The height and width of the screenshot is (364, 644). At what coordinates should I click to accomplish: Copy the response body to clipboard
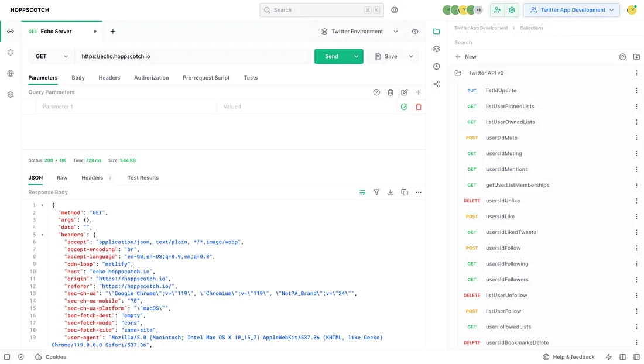[x=405, y=193]
